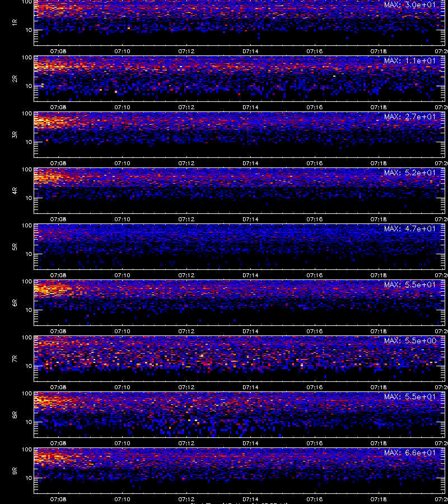Click 07:08 tick label under 9R panel
This screenshot has height=504, width=448.
click(x=58, y=499)
